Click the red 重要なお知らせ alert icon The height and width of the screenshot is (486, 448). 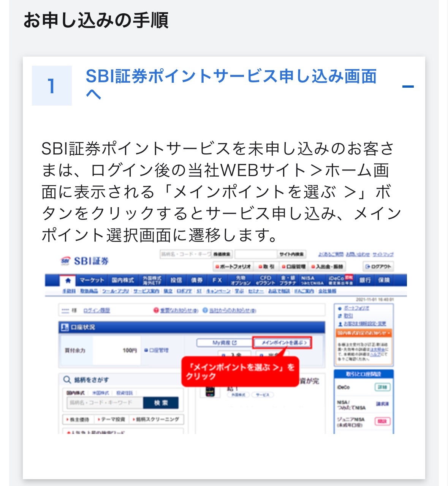(x=156, y=310)
